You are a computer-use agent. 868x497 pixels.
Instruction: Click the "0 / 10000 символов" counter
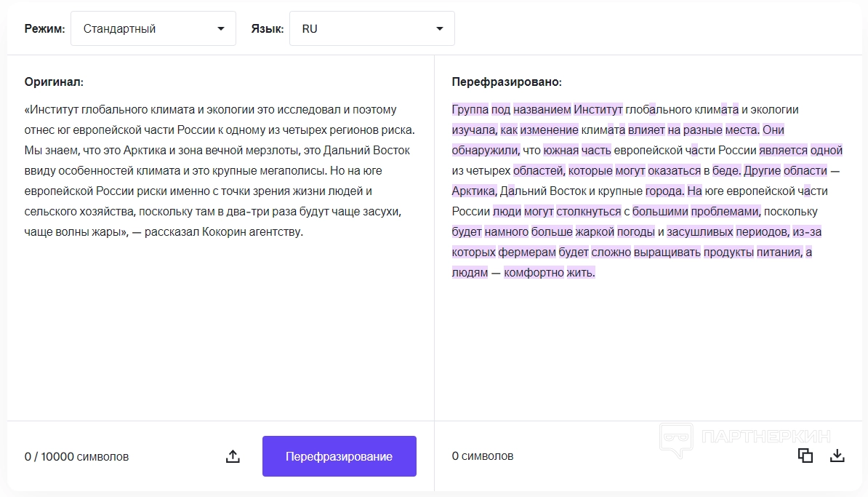tap(76, 457)
